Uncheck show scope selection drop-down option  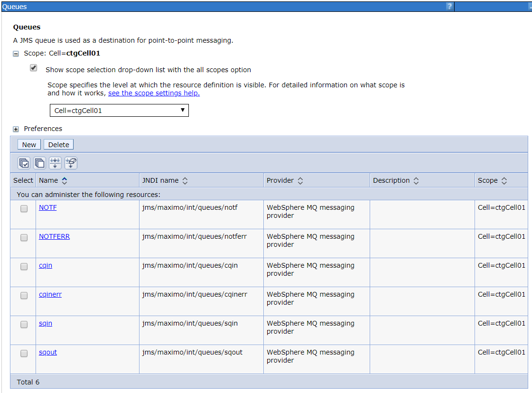pyautogui.click(x=33, y=68)
